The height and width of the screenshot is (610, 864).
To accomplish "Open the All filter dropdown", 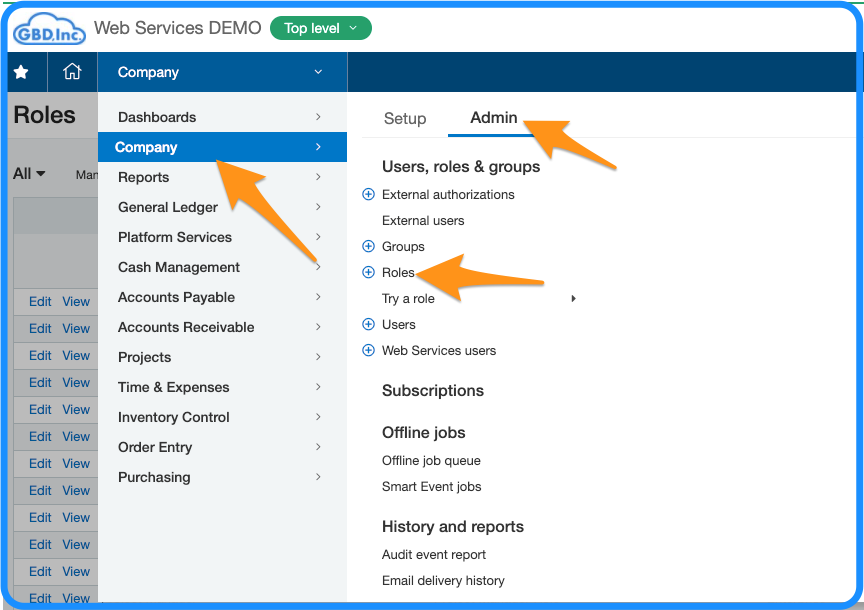I will coord(29,174).
